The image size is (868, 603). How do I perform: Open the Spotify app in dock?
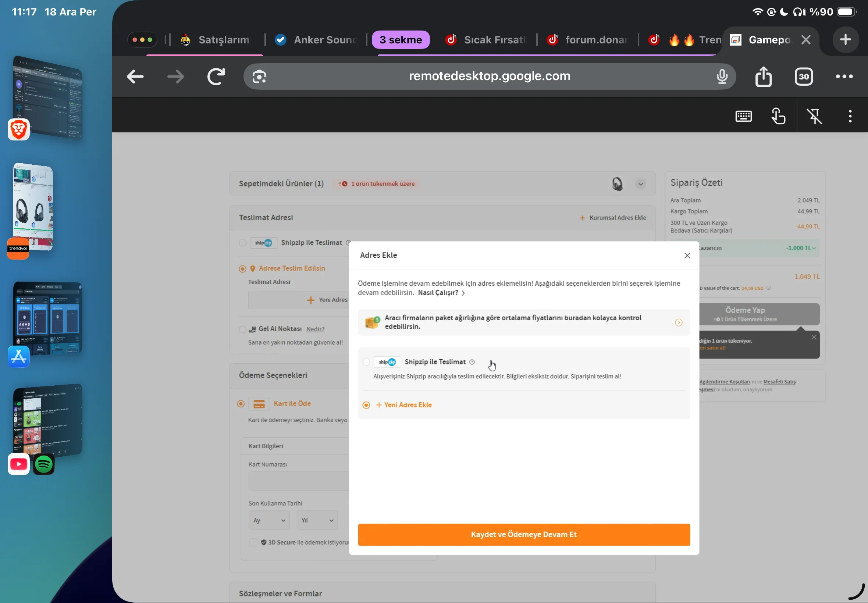coord(44,464)
